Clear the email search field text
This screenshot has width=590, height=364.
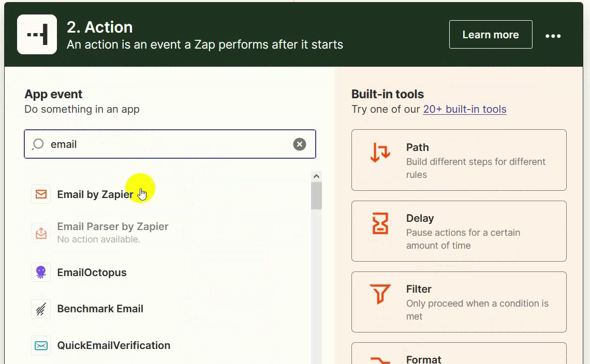(x=300, y=144)
